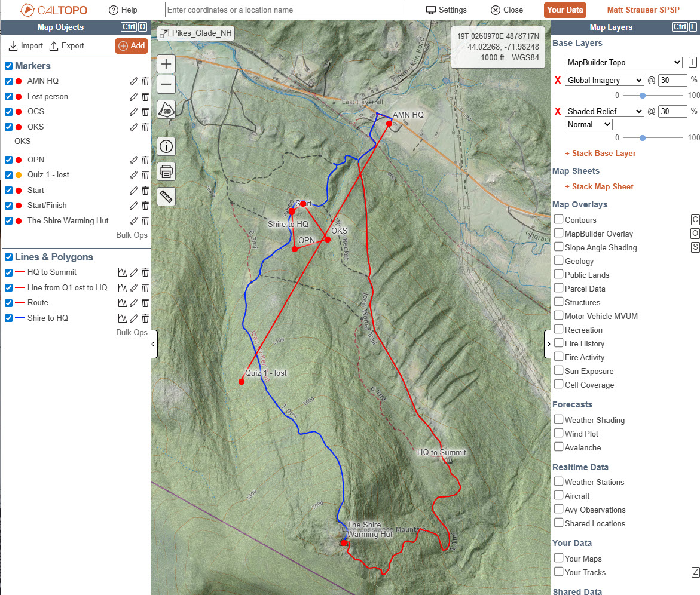Image resolution: width=700 pixels, height=595 pixels.
Task: Open the Settings menu
Action: [446, 10]
